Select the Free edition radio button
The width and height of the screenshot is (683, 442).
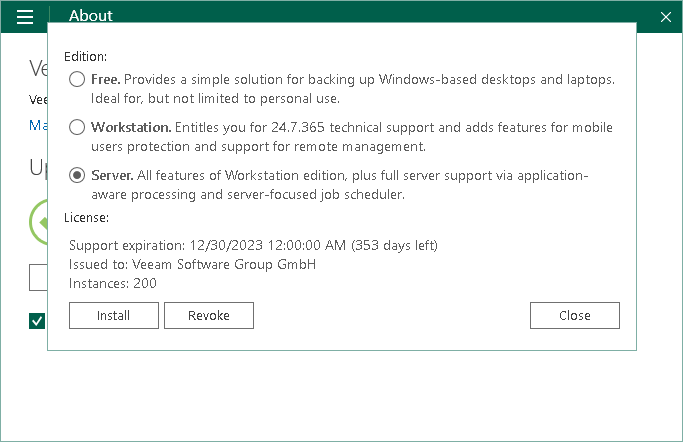tap(77, 79)
